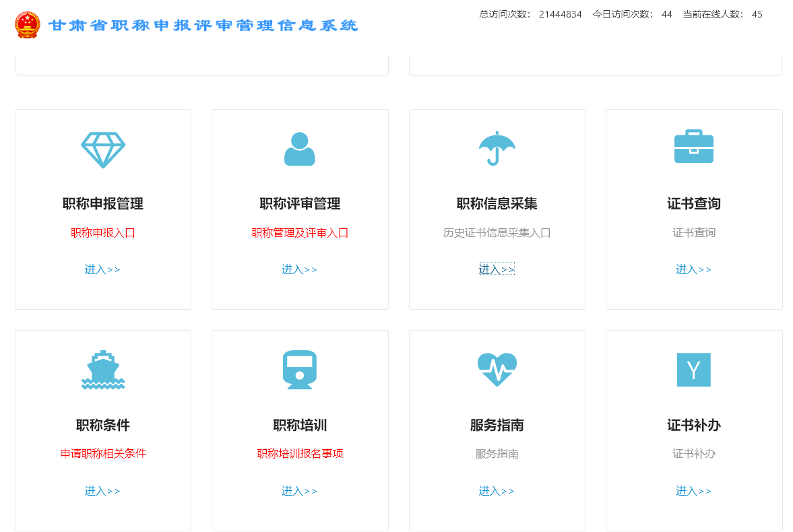This screenshot has height=532, width=793.
Task: Select the ship icon for 职称条件
Action: coord(102,369)
